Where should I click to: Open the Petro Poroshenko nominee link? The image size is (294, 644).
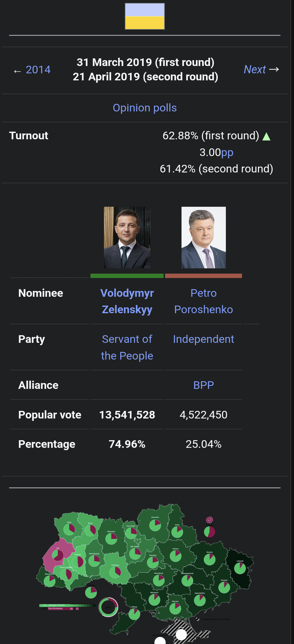pos(204,301)
